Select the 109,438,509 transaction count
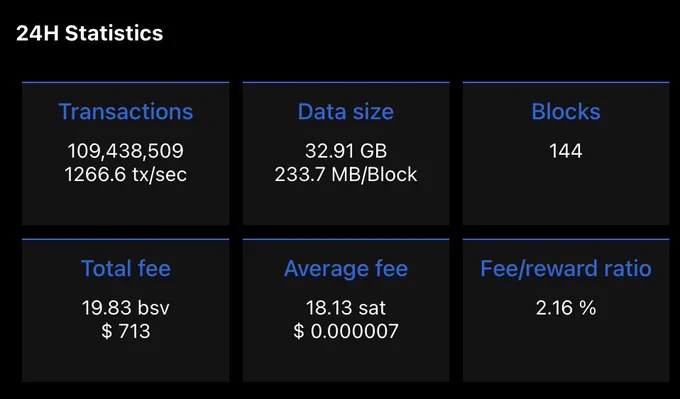The width and height of the screenshot is (680, 399). [x=126, y=151]
